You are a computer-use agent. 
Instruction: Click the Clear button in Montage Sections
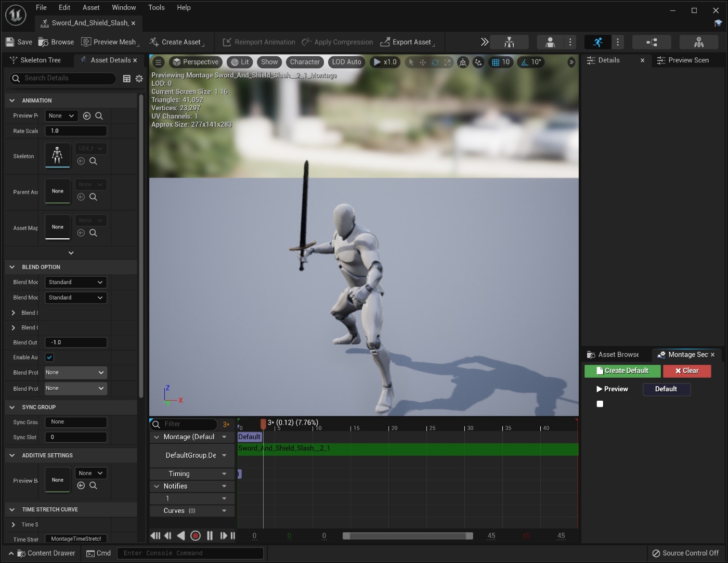[x=687, y=371]
